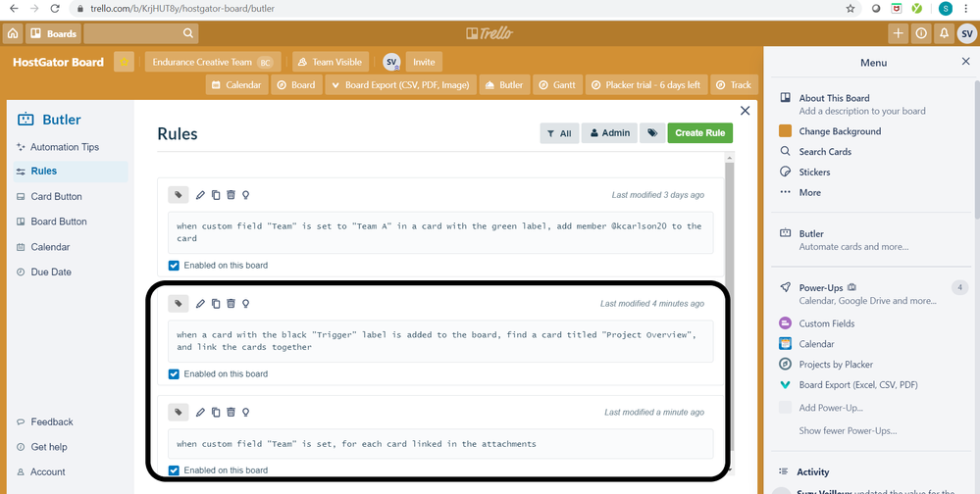
Task: Click Placker trial - 6 days left
Action: coord(646,85)
